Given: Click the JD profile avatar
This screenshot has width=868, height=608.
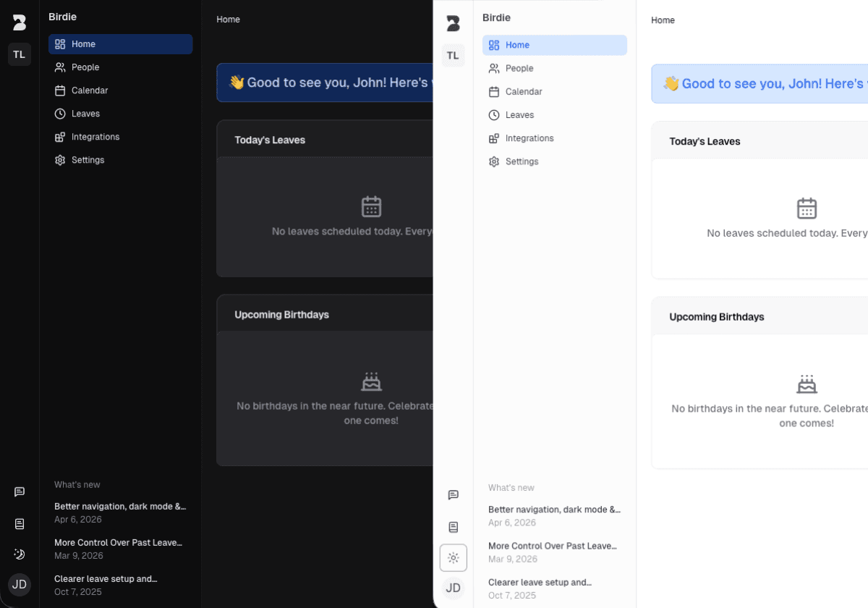Looking at the screenshot, I should (19, 584).
